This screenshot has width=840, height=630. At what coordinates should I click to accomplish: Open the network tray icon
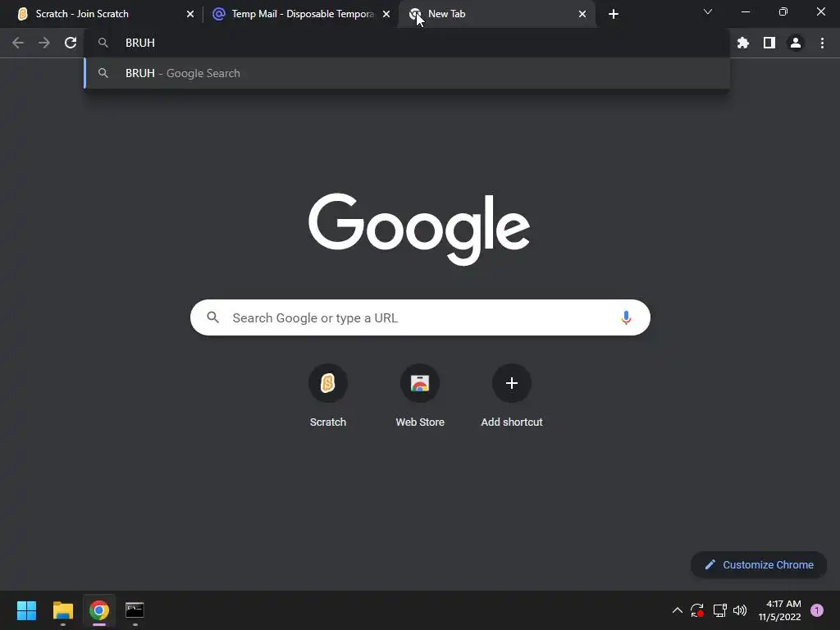(x=719, y=610)
